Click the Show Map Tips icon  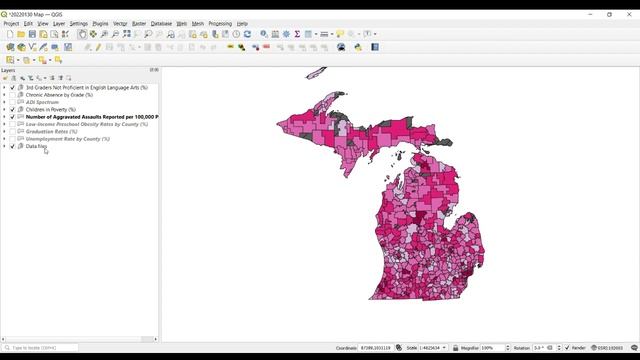pos(340,34)
